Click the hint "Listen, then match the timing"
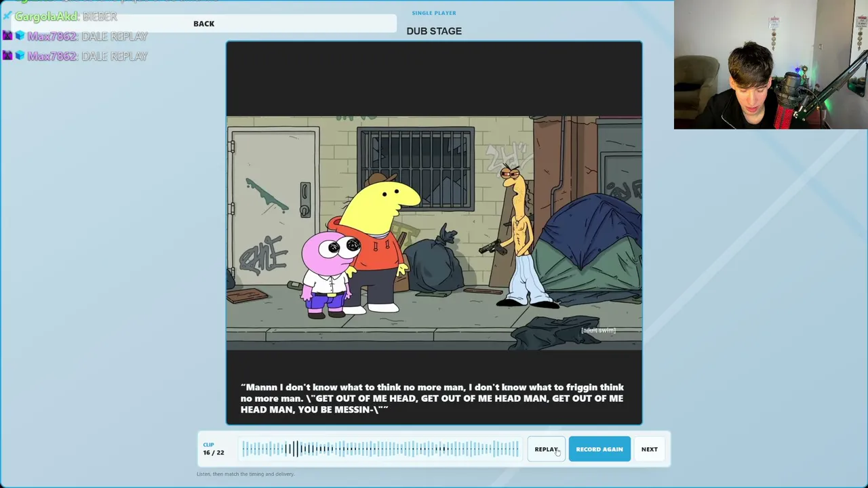868x488 pixels. pyautogui.click(x=245, y=474)
